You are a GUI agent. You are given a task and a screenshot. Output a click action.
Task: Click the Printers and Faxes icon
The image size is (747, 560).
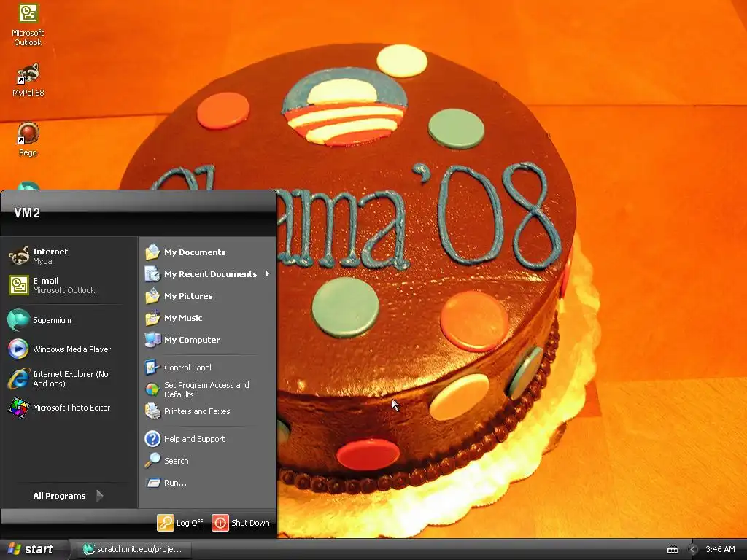152,411
